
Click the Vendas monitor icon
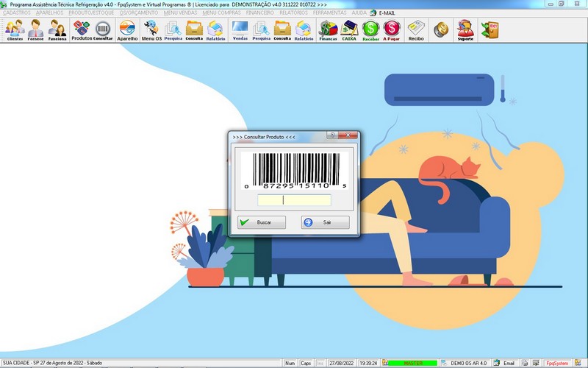tap(240, 30)
